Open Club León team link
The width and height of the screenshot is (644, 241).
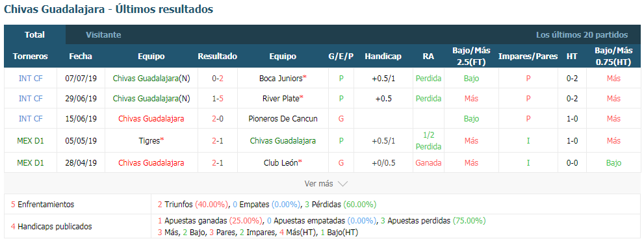281,162
